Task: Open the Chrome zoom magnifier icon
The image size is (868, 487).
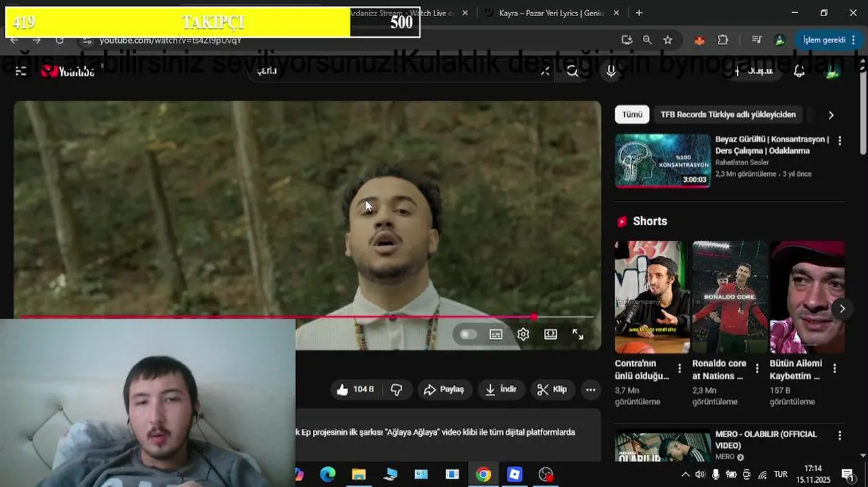Action: click(x=647, y=40)
